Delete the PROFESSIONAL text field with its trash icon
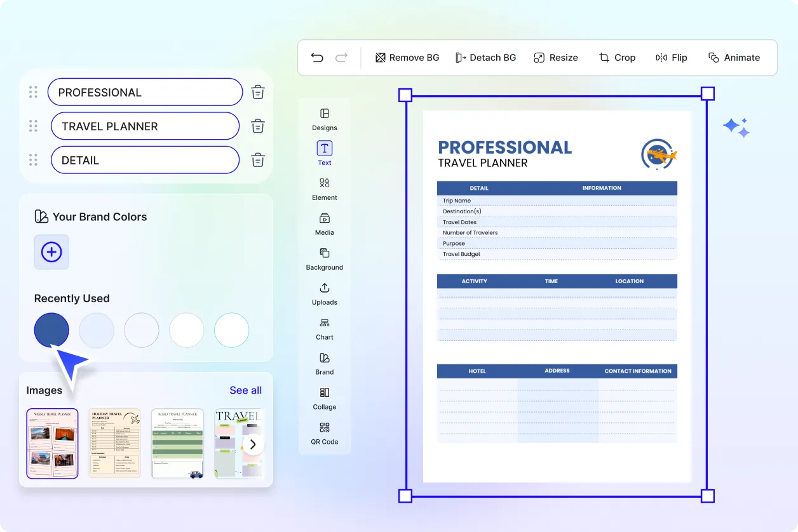This screenshot has width=798, height=532. 257,91
